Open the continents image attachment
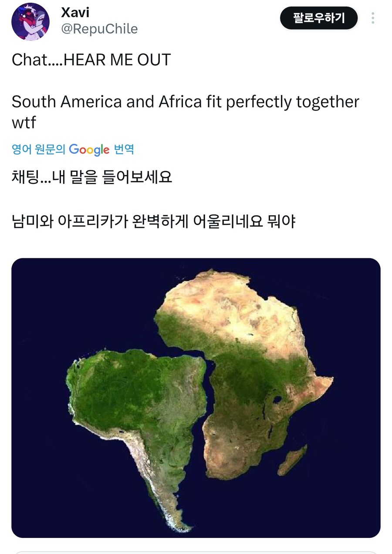Screen dimensions: 392x554 pyautogui.click(x=196, y=398)
